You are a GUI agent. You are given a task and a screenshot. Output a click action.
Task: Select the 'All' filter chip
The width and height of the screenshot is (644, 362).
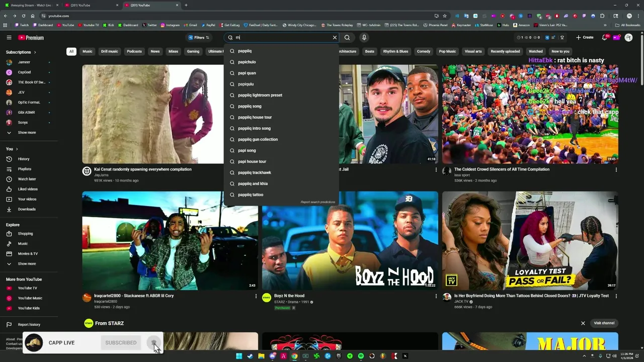[71, 51]
